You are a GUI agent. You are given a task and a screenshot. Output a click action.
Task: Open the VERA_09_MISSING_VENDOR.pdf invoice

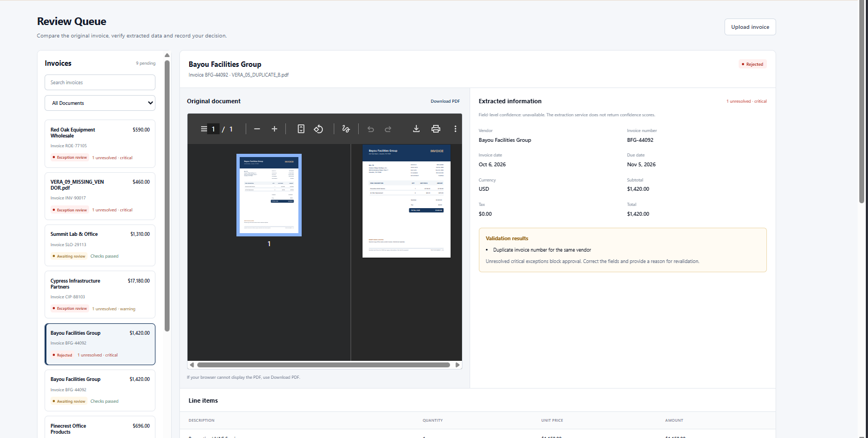click(100, 196)
